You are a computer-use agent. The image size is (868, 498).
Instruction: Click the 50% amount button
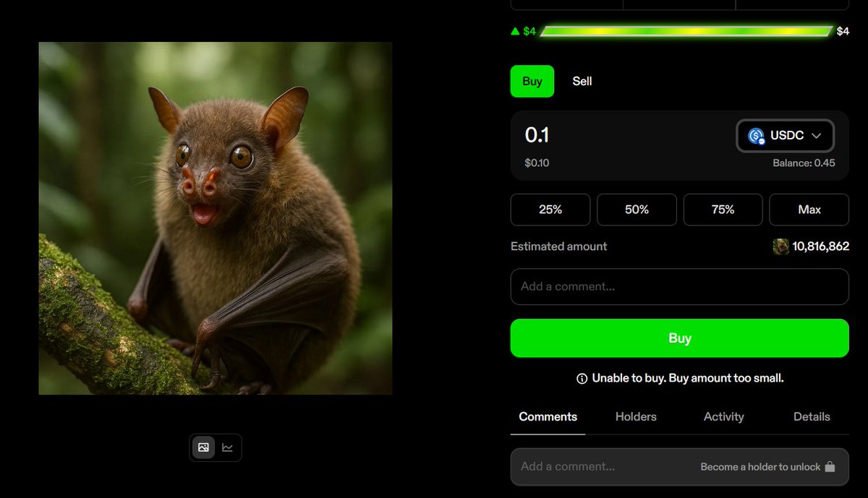[637, 210]
